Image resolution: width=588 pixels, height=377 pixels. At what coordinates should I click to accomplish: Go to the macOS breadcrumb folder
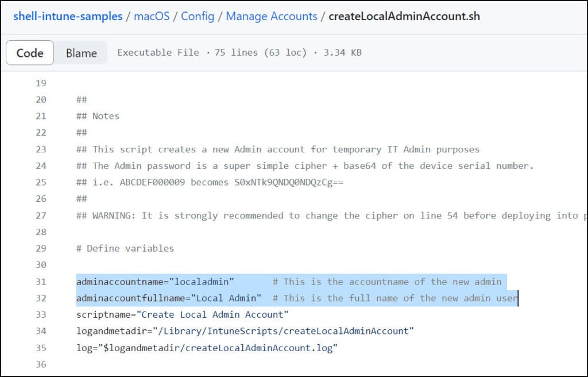(x=152, y=16)
